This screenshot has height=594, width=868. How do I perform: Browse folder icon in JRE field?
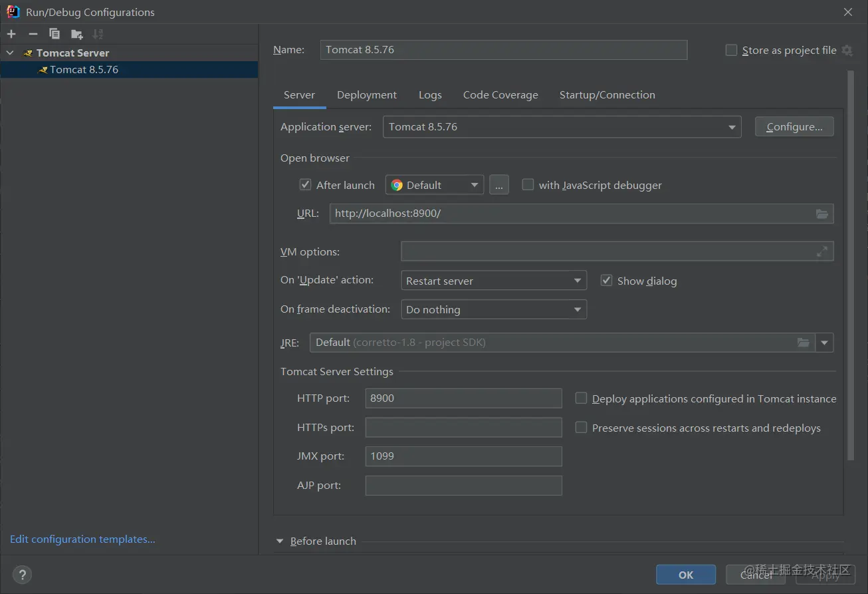coord(804,343)
